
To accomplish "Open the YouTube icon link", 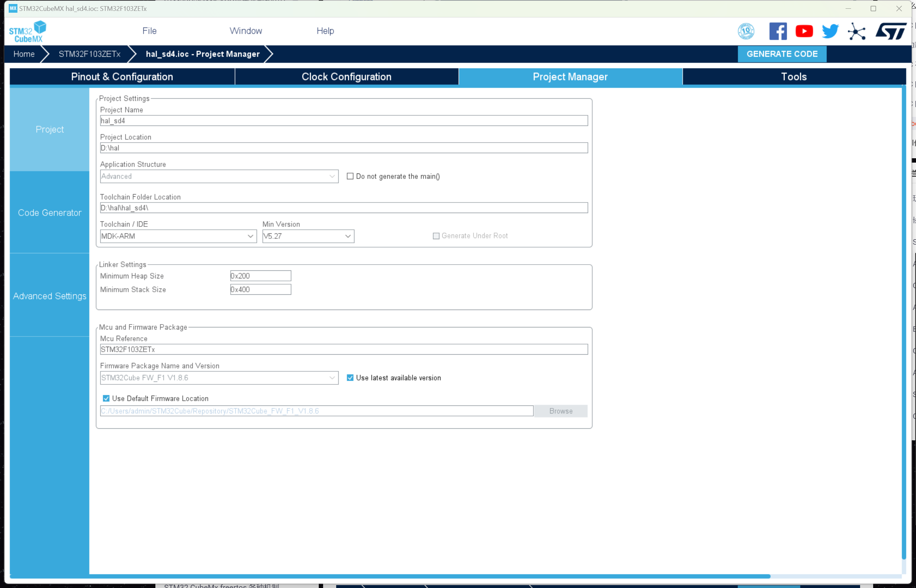I will pos(804,31).
